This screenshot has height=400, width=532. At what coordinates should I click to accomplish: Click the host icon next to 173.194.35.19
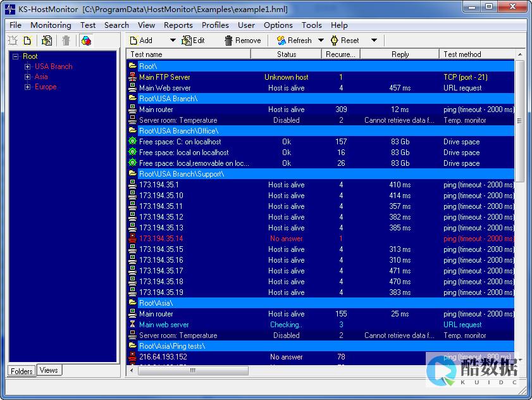(132, 292)
